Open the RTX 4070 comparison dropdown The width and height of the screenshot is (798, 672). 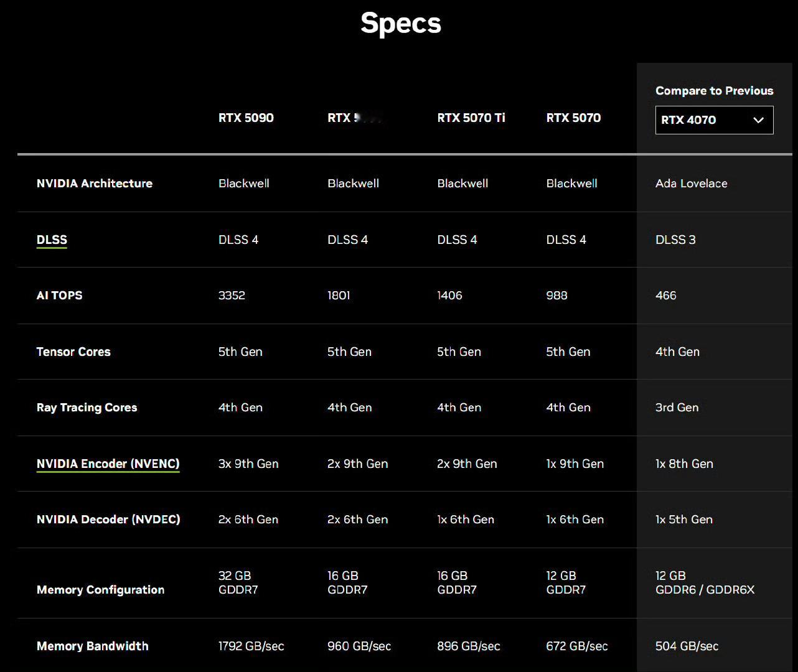click(x=714, y=120)
